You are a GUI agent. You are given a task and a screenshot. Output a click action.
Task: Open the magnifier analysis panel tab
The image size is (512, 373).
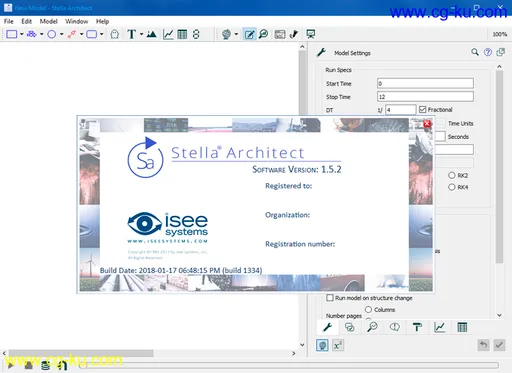tap(372, 327)
